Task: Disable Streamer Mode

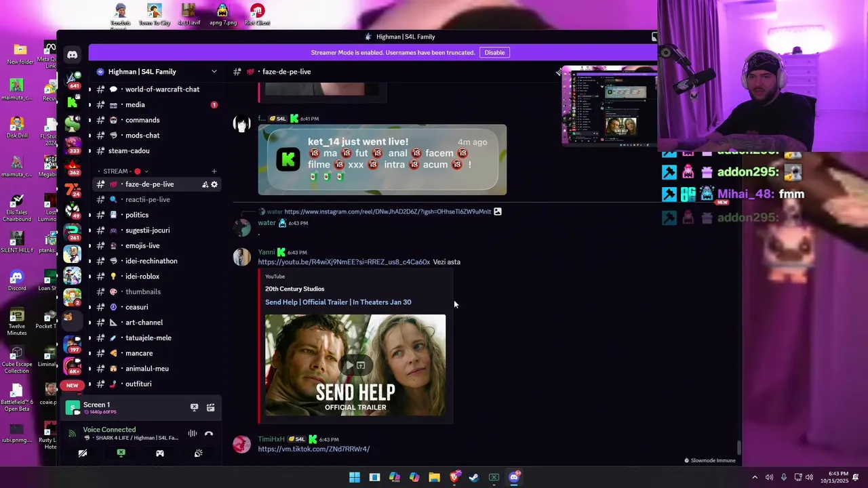Action: pyautogui.click(x=494, y=53)
